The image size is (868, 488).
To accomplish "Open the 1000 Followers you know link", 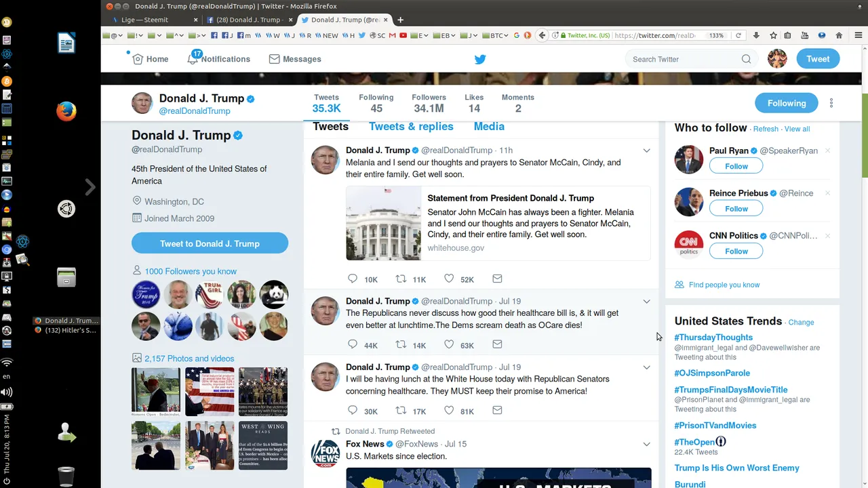I will click(191, 271).
